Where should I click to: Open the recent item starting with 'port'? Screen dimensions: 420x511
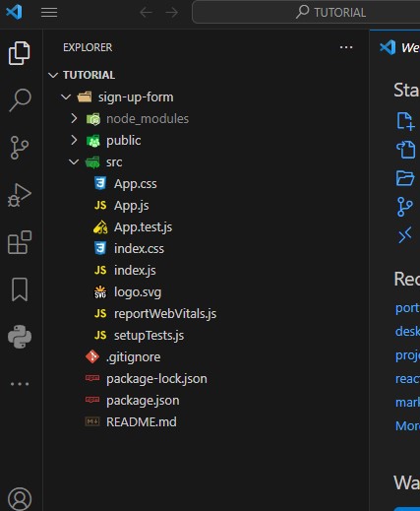[407, 308]
